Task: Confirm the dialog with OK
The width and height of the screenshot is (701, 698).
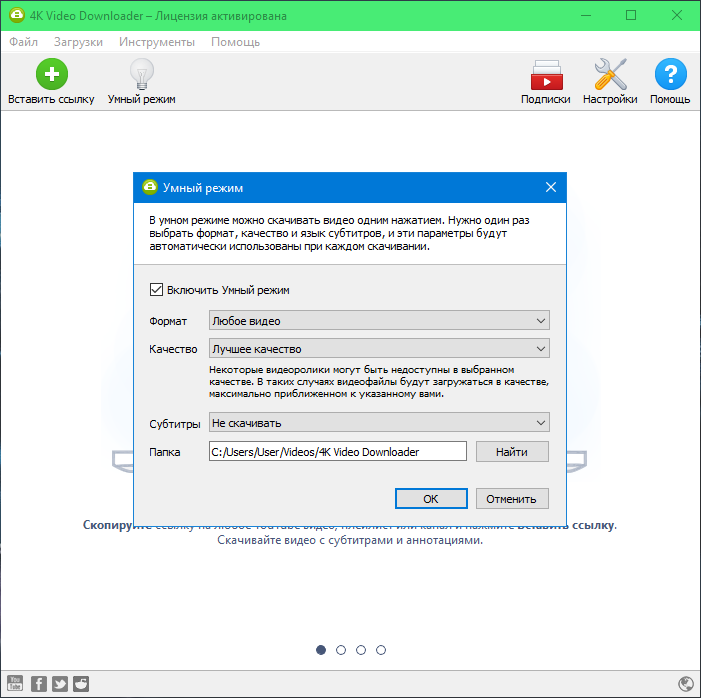Action: [x=431, y=499]
